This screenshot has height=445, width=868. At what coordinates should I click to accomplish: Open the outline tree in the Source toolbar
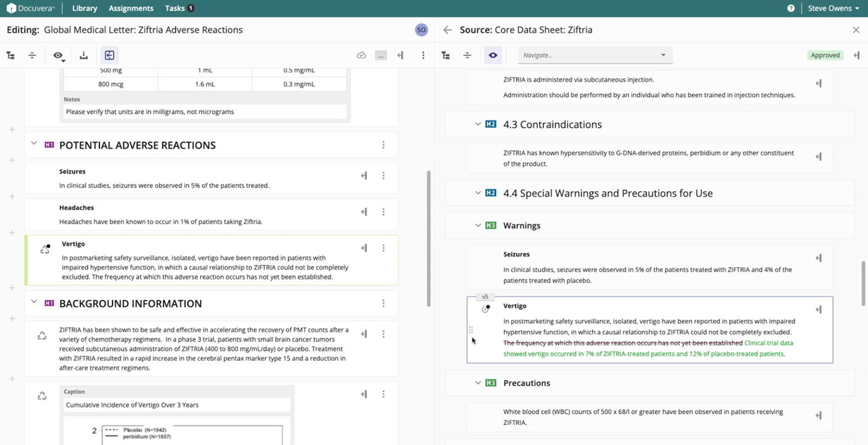pyautogui.click(x=446, y=55)
